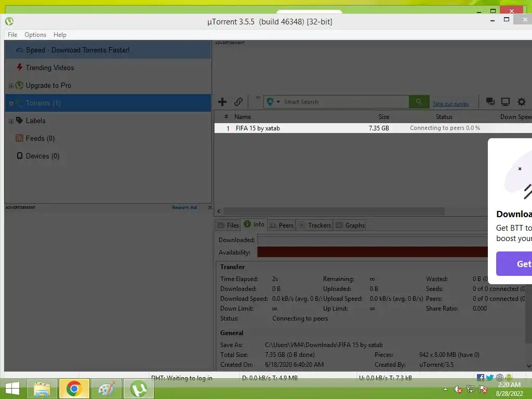532x399 pixels.
Task: Open File Explorer from the taskbar
Action: click(42, 389)
